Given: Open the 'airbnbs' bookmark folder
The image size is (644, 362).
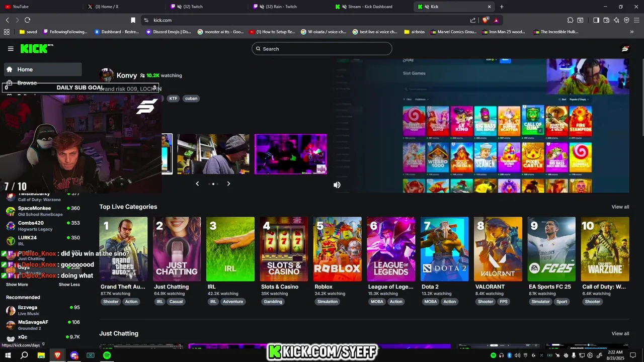Looking at the screenshot, I should click(414, 32).
